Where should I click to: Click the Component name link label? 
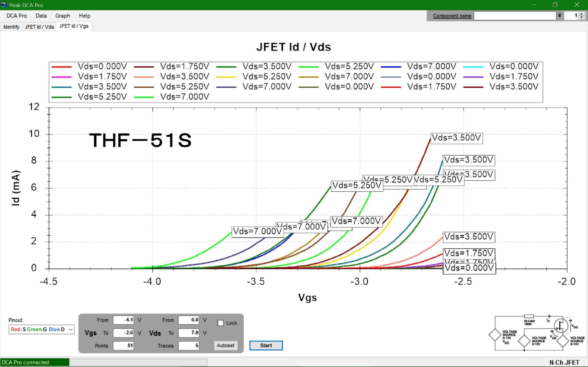(452, 16)
